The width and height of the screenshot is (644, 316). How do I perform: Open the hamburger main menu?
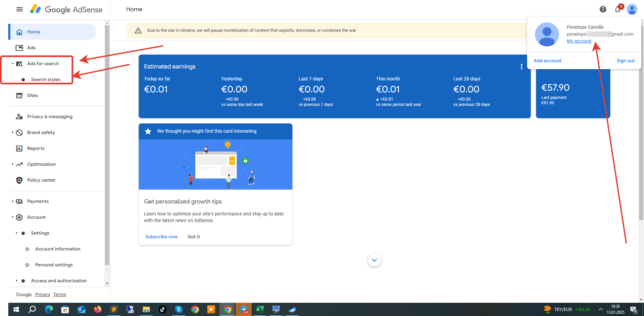click(x=20, y=9)
